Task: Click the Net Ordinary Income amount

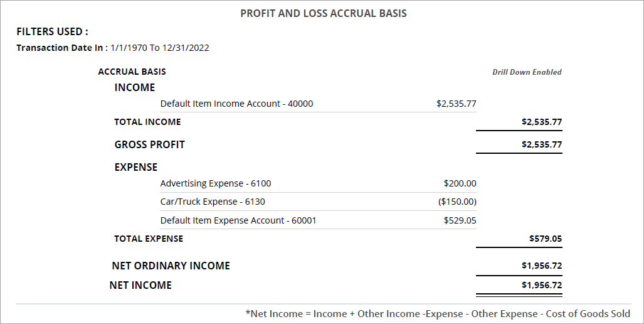Action: pos(541,266)
